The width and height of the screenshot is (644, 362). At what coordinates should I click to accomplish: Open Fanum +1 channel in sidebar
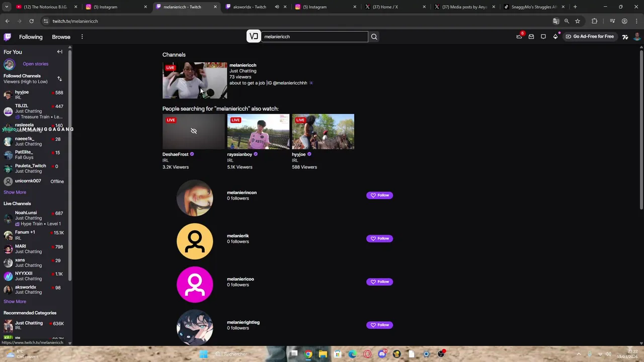pyautogui.click(x=33, y=235)
